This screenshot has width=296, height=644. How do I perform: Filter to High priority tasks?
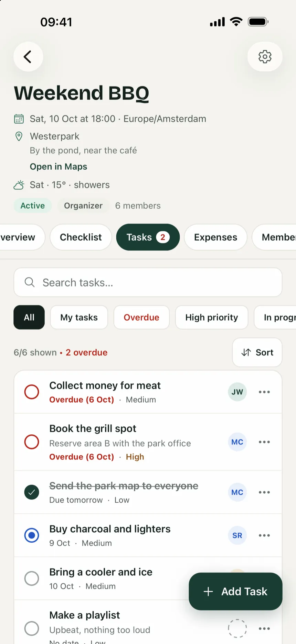[212, 317]
